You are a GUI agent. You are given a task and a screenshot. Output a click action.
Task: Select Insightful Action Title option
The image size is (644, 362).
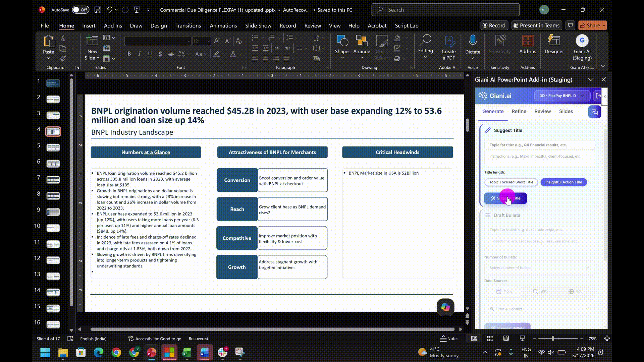(563, 182)
